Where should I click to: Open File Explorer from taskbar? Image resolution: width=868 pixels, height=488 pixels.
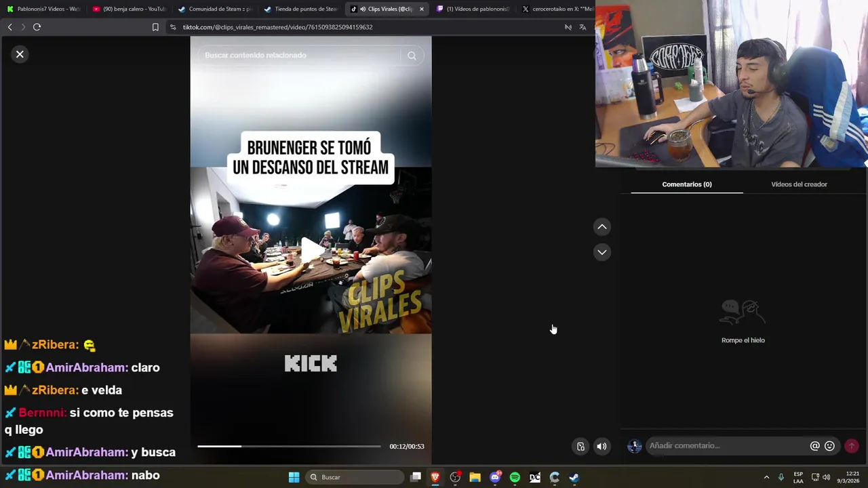click(x=475, y=477)
